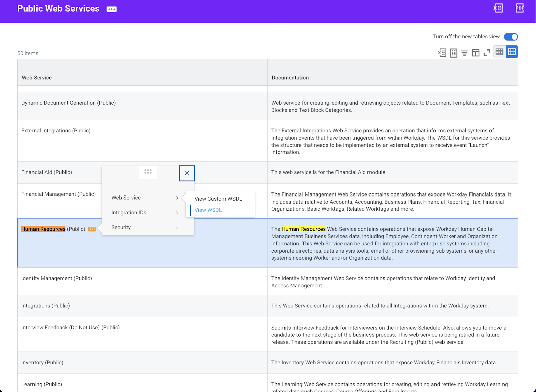This screenshot has width=536, height=392.
Task: Close the related actions popup
Action: click(x=187, y=173)
